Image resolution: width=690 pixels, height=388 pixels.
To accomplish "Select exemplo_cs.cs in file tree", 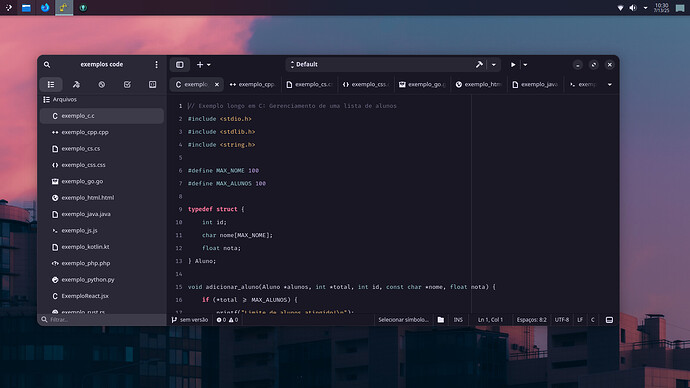I will (102, 149).
